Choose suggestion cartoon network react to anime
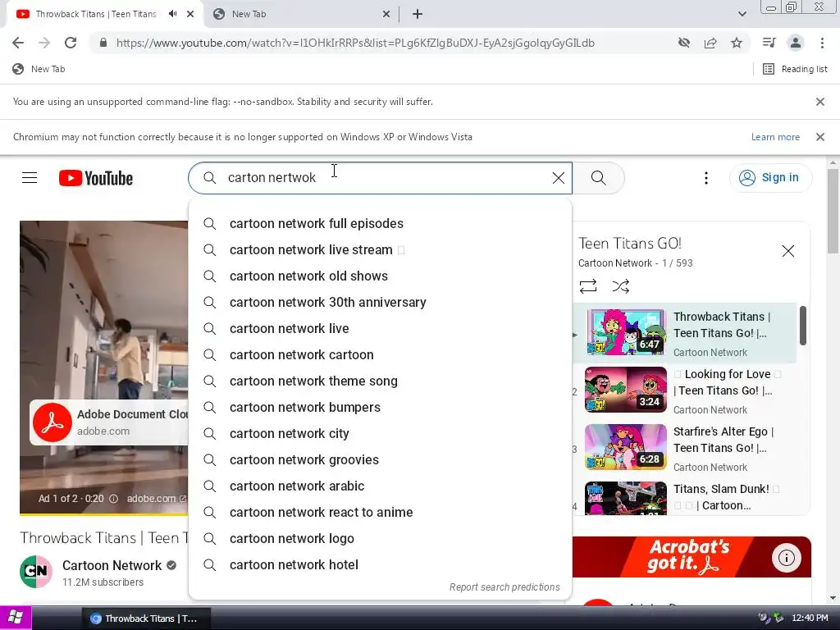This screenshot has height=630, width=840. 381,512
